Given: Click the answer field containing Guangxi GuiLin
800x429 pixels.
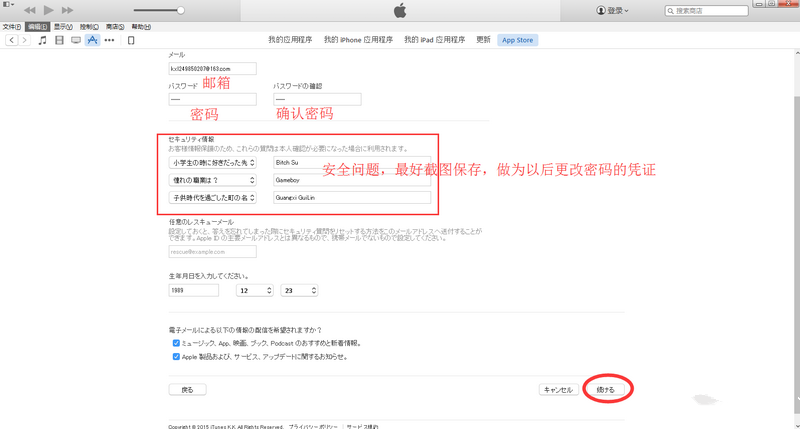Looking at the screenshot, I should [352, 197].
